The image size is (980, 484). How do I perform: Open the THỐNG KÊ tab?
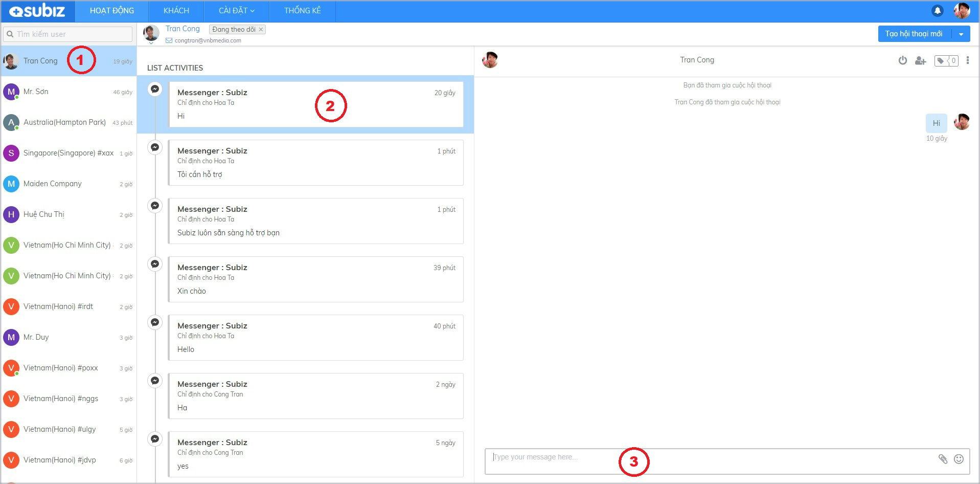pyautogui.click(x=302, y=11)
